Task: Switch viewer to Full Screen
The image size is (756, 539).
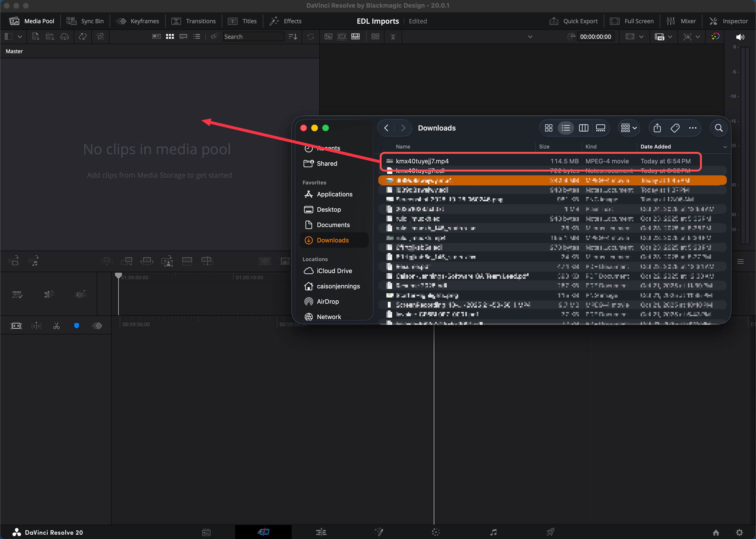Action: click(x=632, y=21)
